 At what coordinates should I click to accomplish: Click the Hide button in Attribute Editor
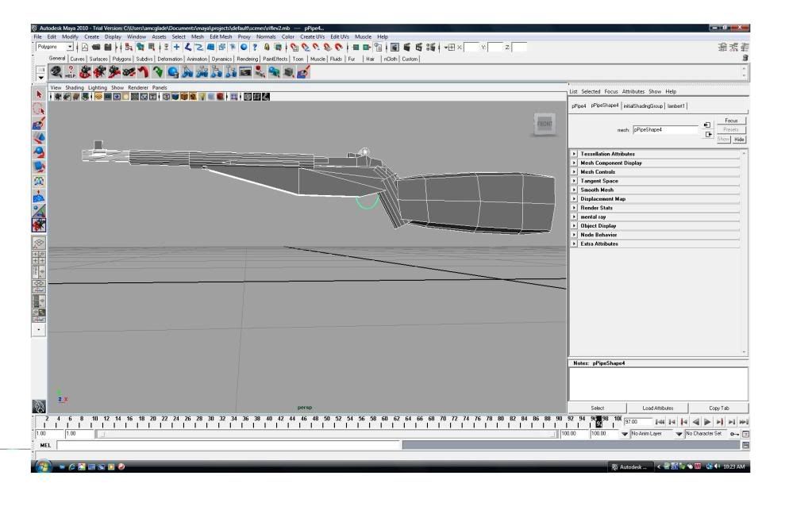[x=739, y=140]
